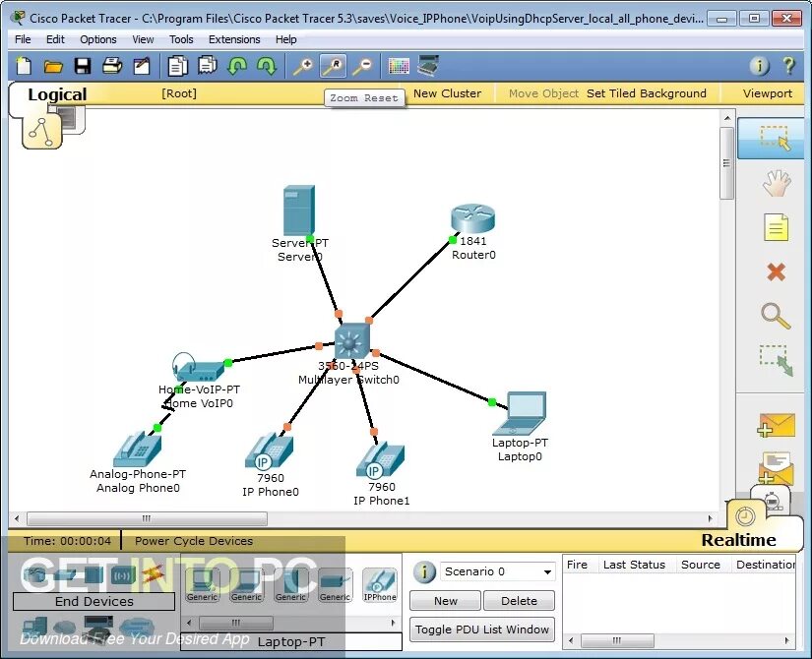Click the question mark Help icon
This screenshot has height=659, width=812.
pos(788,66)
